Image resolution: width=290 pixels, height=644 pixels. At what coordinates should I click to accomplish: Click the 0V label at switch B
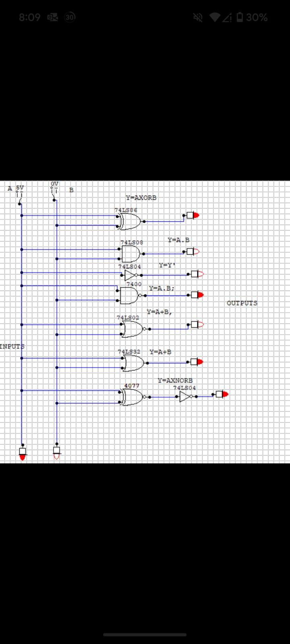pos(54,184)
